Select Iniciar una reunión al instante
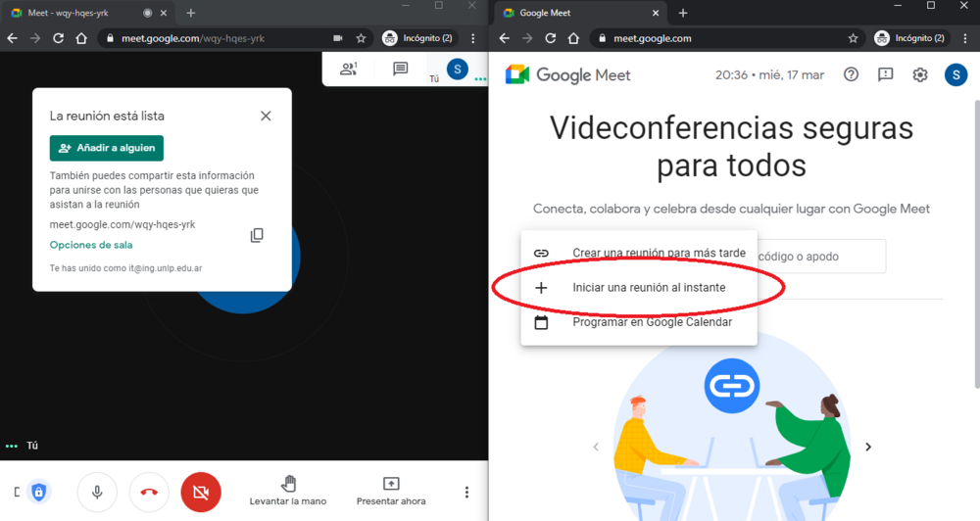This screenshot has width=980, height=521. pyautogui.click(x=649, y=288)
